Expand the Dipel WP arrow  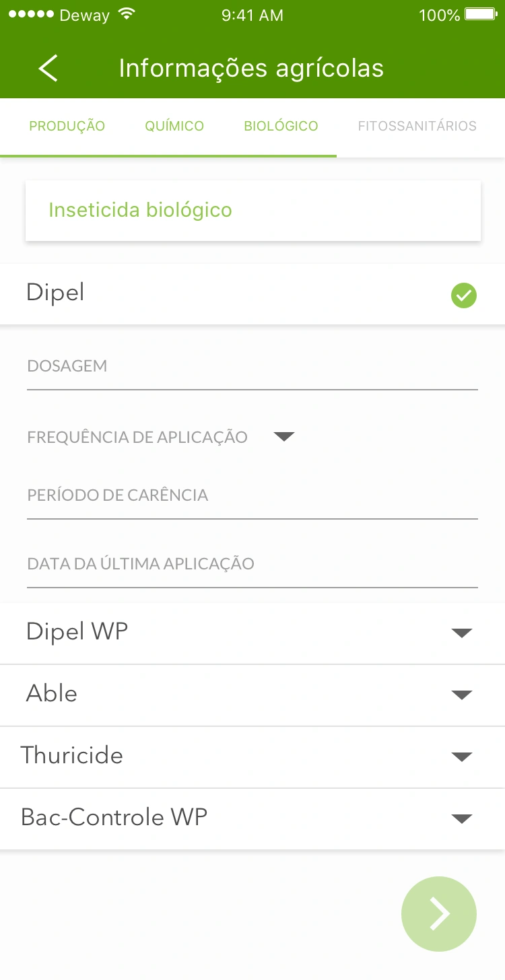(461, 633)
